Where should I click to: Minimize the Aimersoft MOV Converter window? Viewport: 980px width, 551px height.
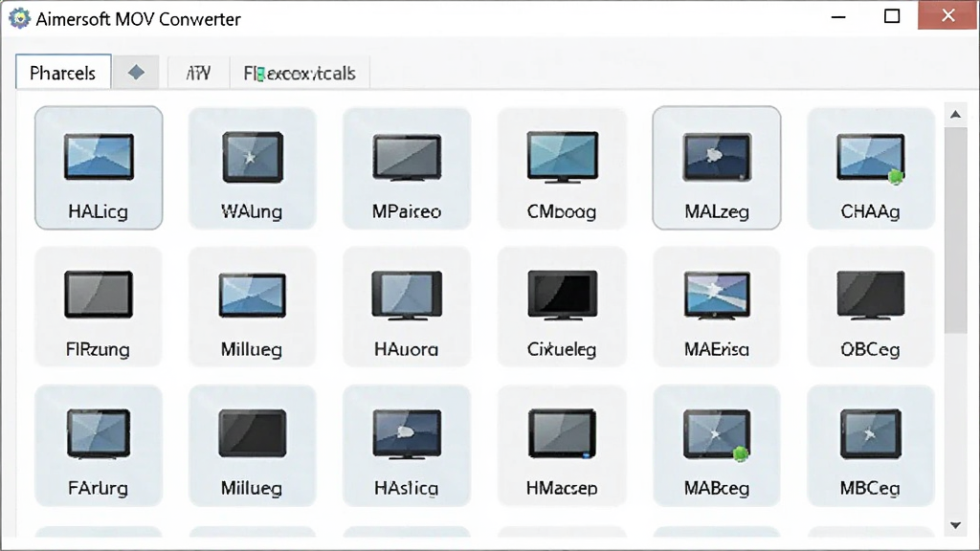(838, 17)
